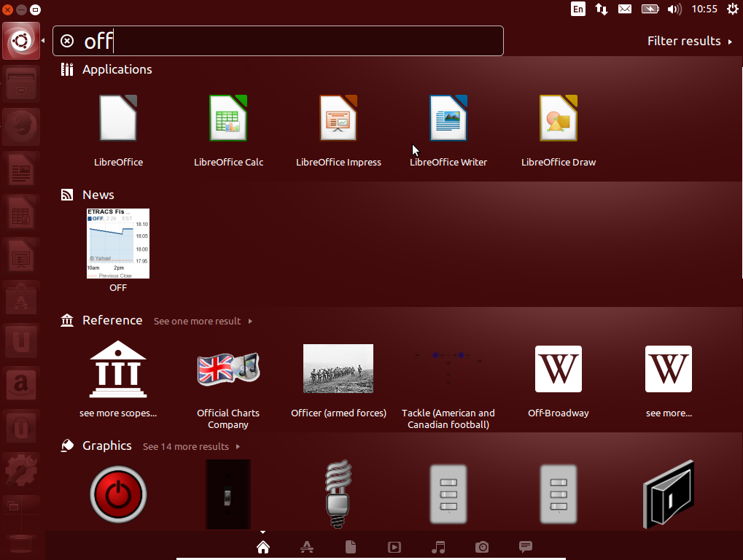Open the energy-saving light bulb graphic
743x560 pixels.
[x=338, y=494]
